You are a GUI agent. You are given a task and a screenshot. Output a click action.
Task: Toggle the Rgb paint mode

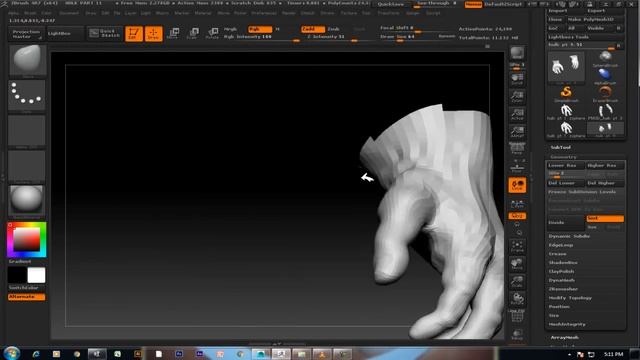pos(260,29)
